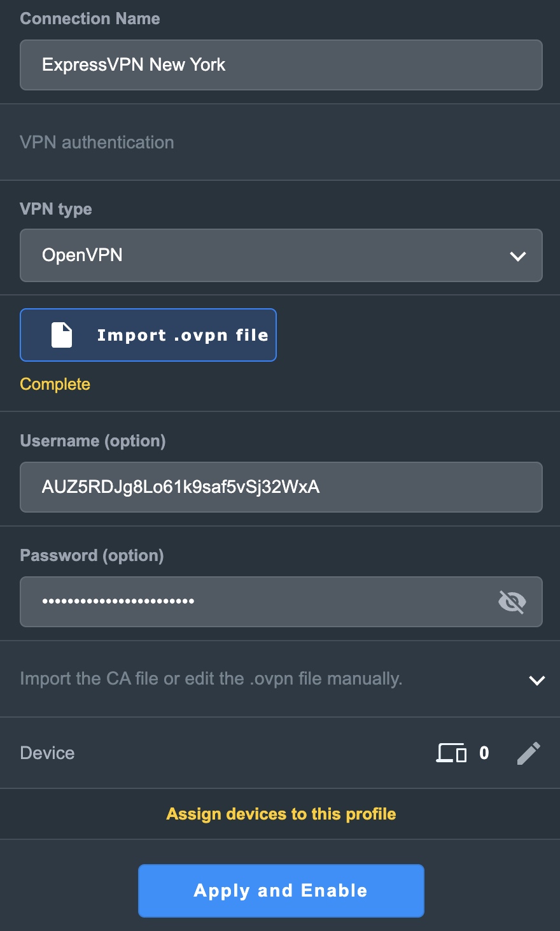Expand Import the CA file section

tap(537, 680)
